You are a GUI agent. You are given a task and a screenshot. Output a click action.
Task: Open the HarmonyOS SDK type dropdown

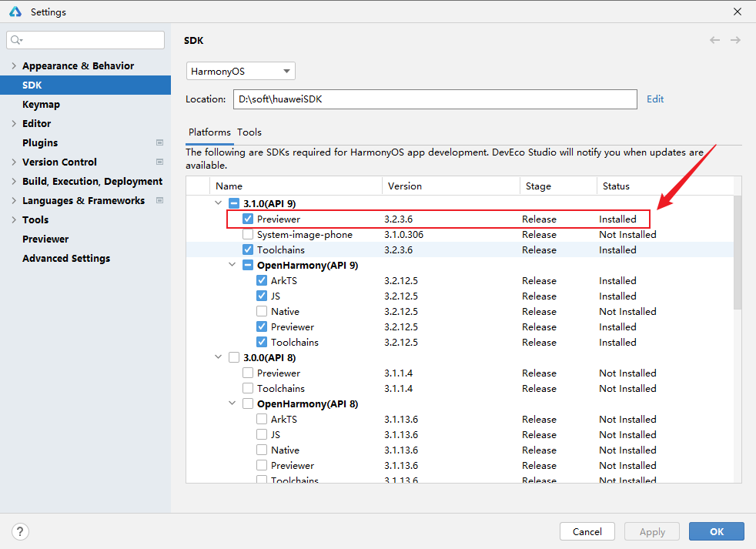241,72
